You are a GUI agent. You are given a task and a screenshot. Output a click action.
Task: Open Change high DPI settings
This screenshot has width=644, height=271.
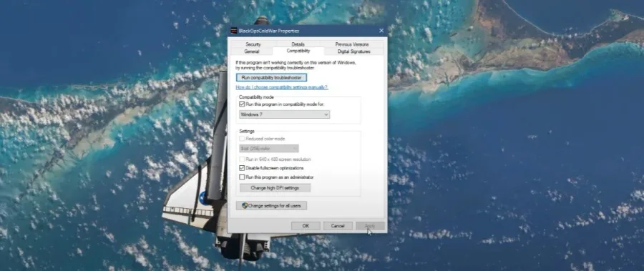pos(275,188)
